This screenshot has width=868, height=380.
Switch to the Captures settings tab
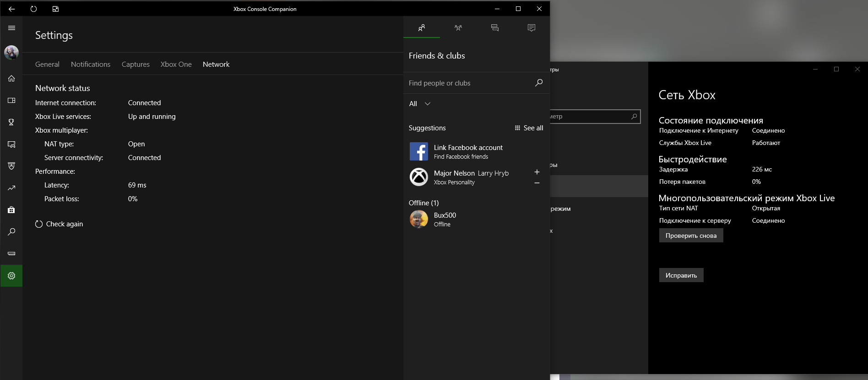(x=136, y=64)
